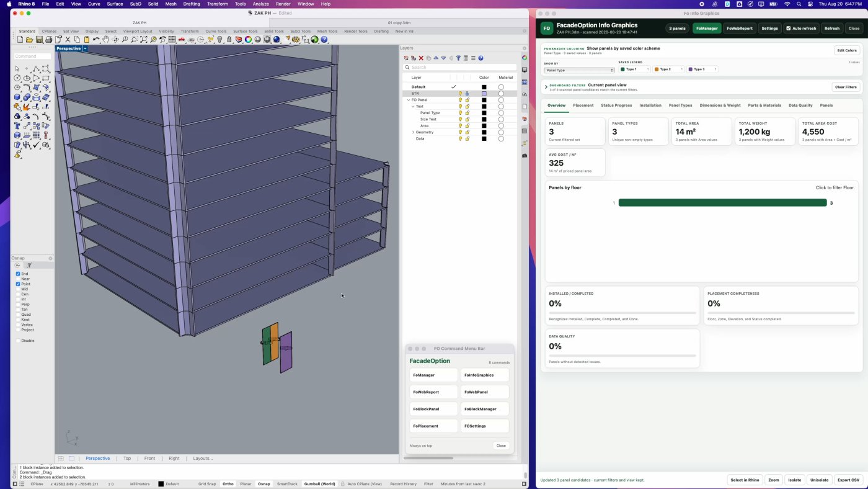The image size is (868, 489).
Task: Open the Placement tab in FacadeOption
Action: click(583, 105)
